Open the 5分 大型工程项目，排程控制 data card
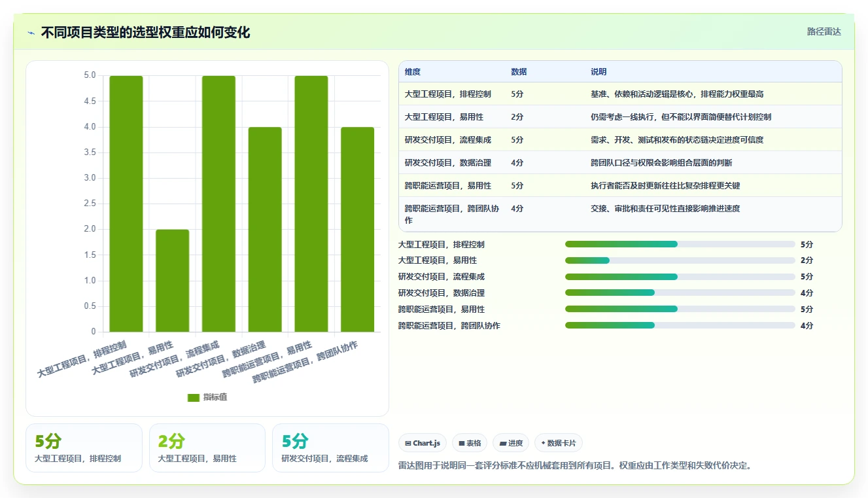Viewport: 868px width, 498px height. 84,448
